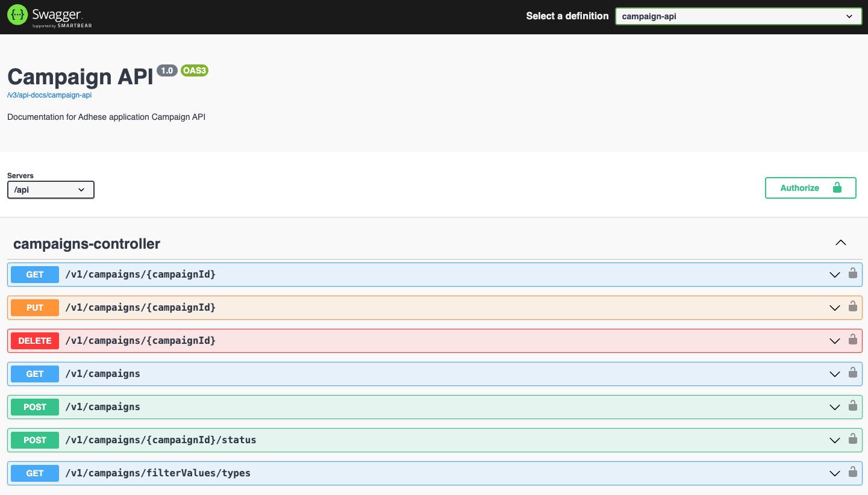Viewport: 868px width, 495px height.
Task: Click lock icon on POST status row
Action: tap(852, 439)
